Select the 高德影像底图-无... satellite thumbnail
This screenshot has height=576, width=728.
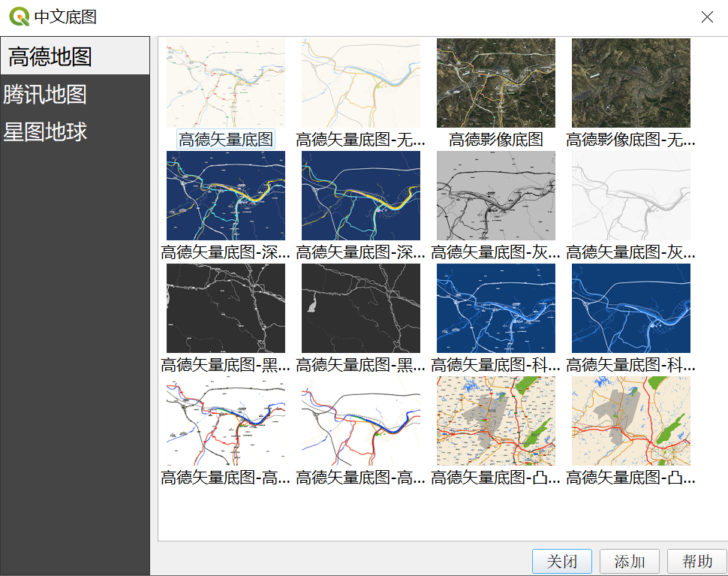click(x=631, y=83)
